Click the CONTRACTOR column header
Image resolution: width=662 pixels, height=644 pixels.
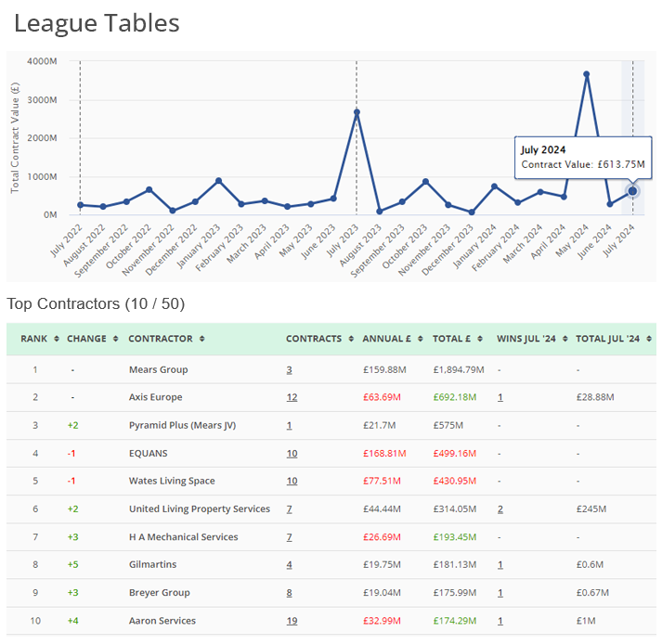point(161,339)
